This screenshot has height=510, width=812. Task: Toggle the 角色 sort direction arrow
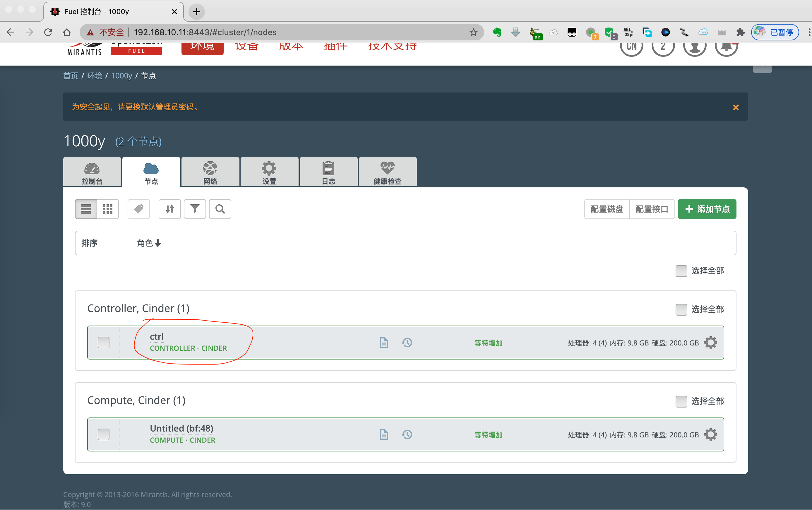(158, 243)
